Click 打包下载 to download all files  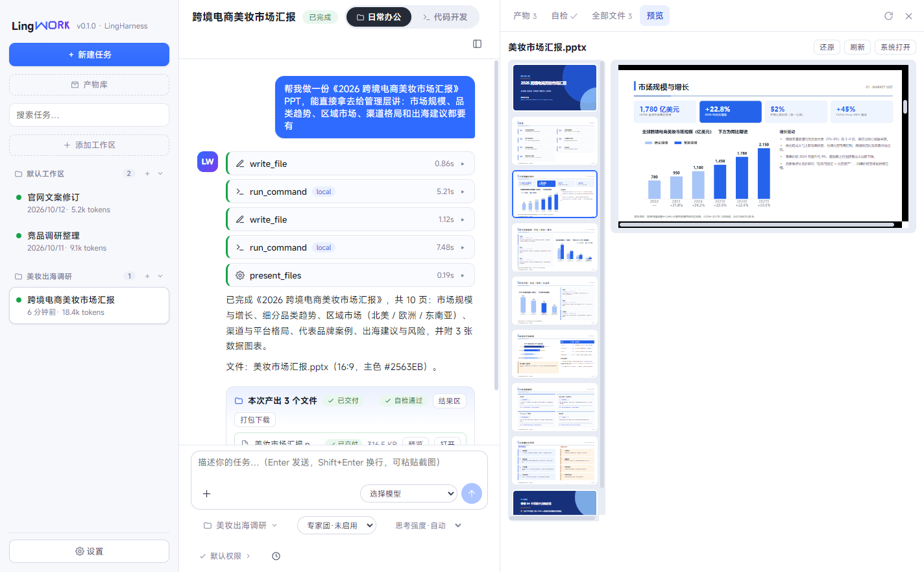[255, 419]
